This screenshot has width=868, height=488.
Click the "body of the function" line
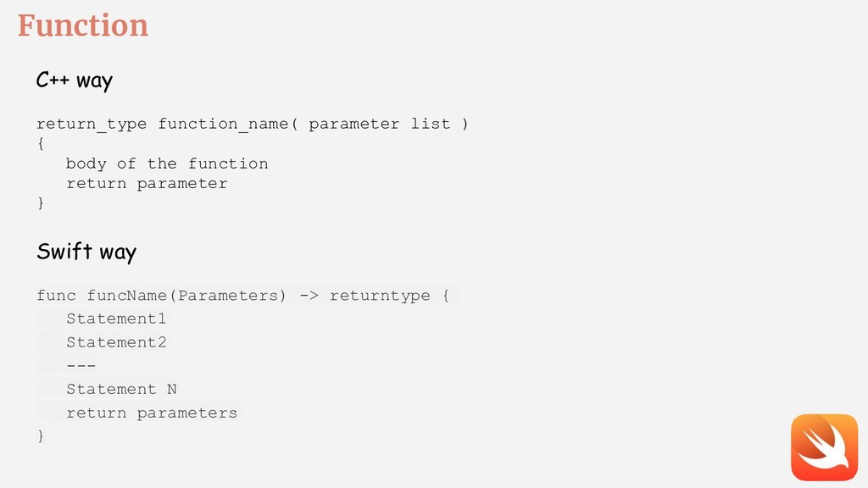coord(167,164)
